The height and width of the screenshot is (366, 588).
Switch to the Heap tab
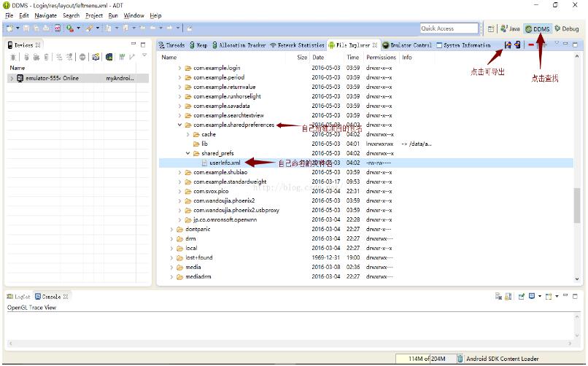pos(198,45)
